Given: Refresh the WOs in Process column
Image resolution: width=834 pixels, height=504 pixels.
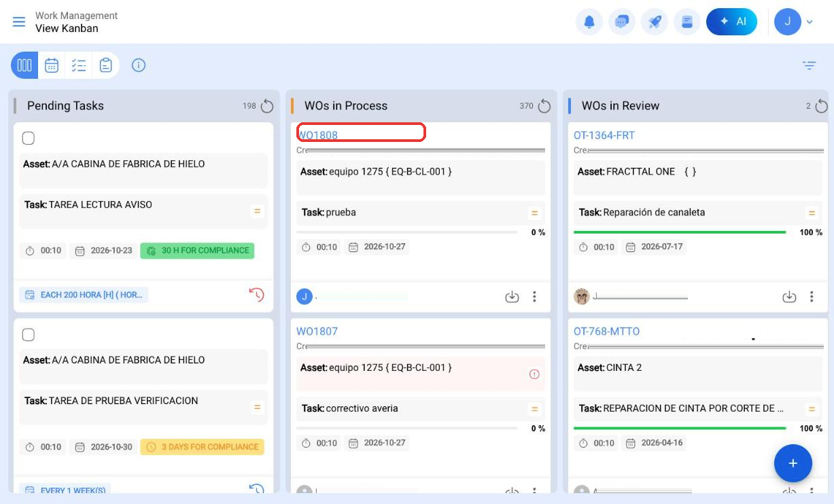Looking at the screenshot, I should [x=544, y=106].
